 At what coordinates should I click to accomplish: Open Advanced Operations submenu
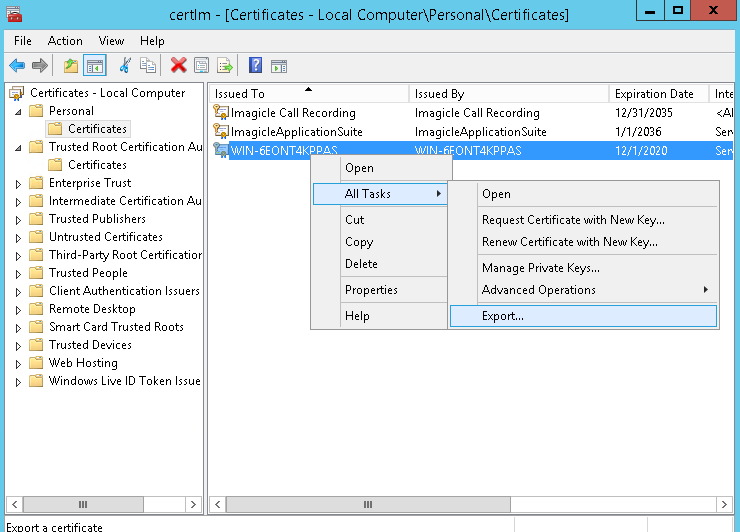538,290
